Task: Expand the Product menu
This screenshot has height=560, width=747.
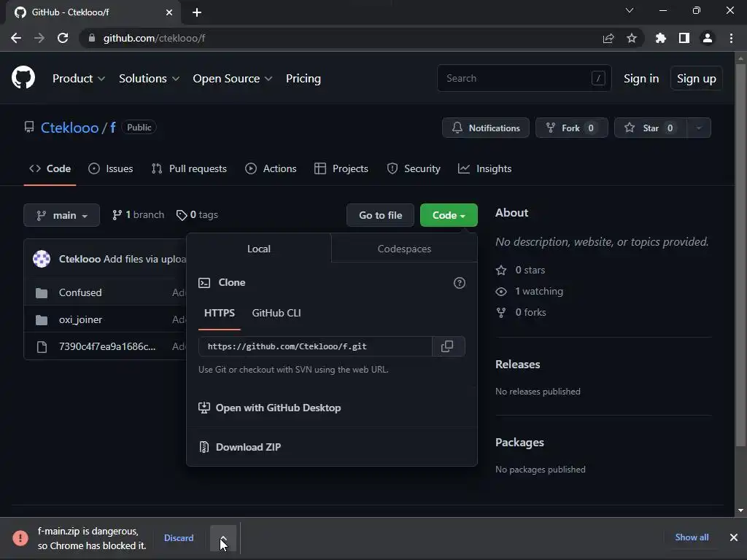Action: pyautogui.click(x=79, y=79)
